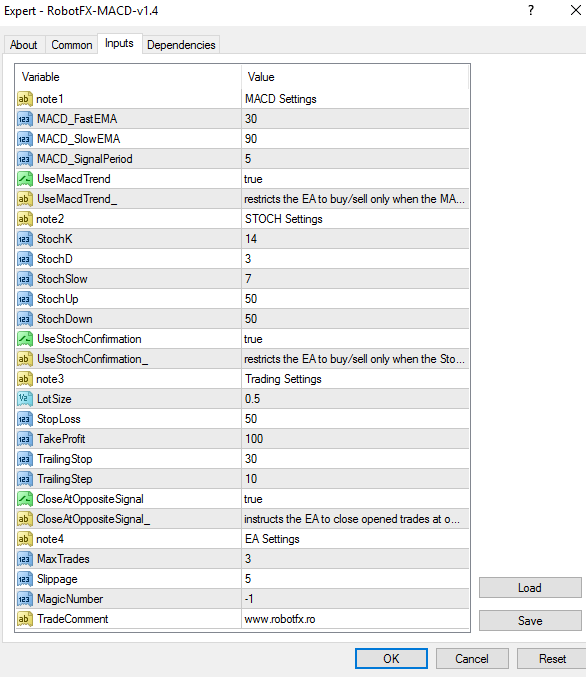Click the integer icon next to MACD_SlowEMA
Image resolution: width=586 pixels, height=677 pixels.
coord(25,139)
